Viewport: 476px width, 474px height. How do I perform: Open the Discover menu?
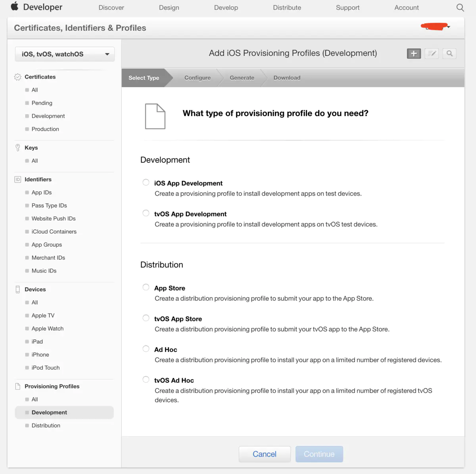tap(111, 8)
